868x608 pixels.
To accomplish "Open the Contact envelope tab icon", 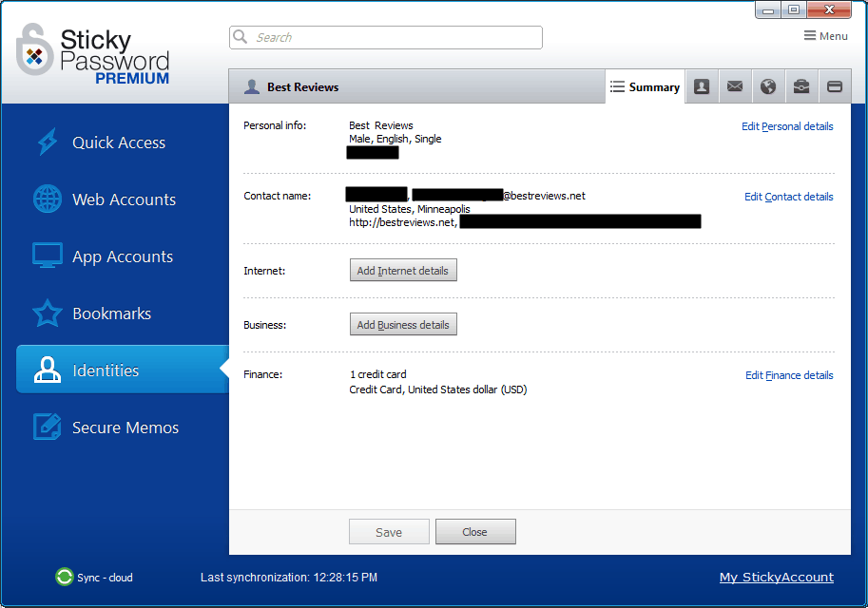I will [x=734, y=86].
